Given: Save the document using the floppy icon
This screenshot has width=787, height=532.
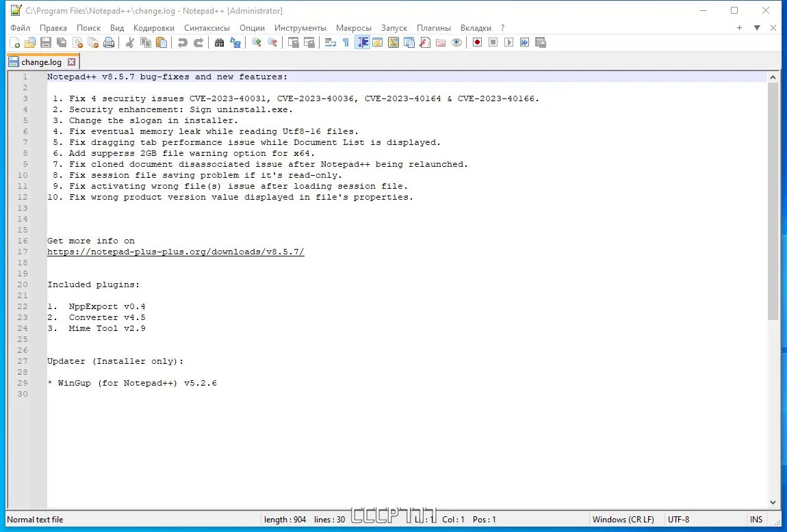Looking at the screenshot, I should point(46,42).
